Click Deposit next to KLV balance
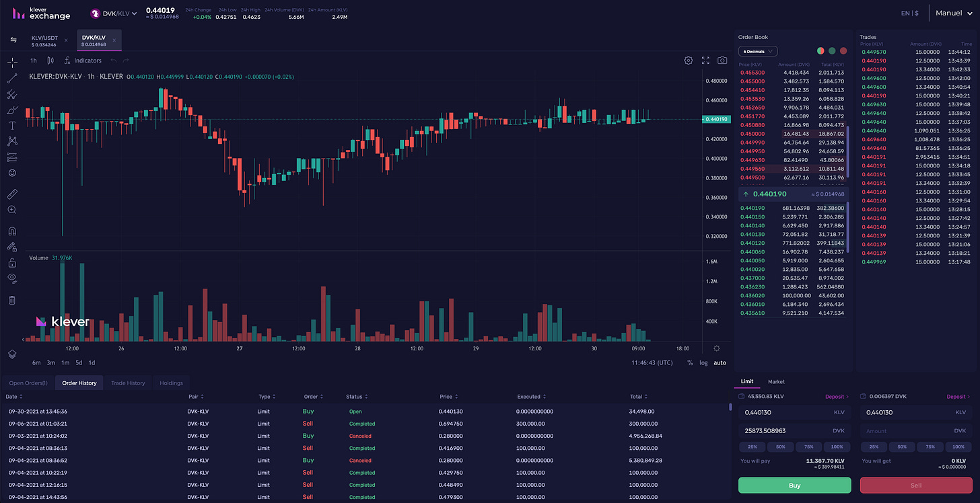980x503 pixels. [837, 397]
